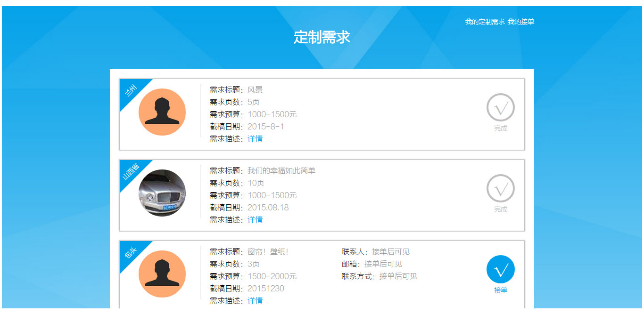
Task: Click the request title 窗帘！壁纸！
Action: pyautogui.click(x=268, y=252)
